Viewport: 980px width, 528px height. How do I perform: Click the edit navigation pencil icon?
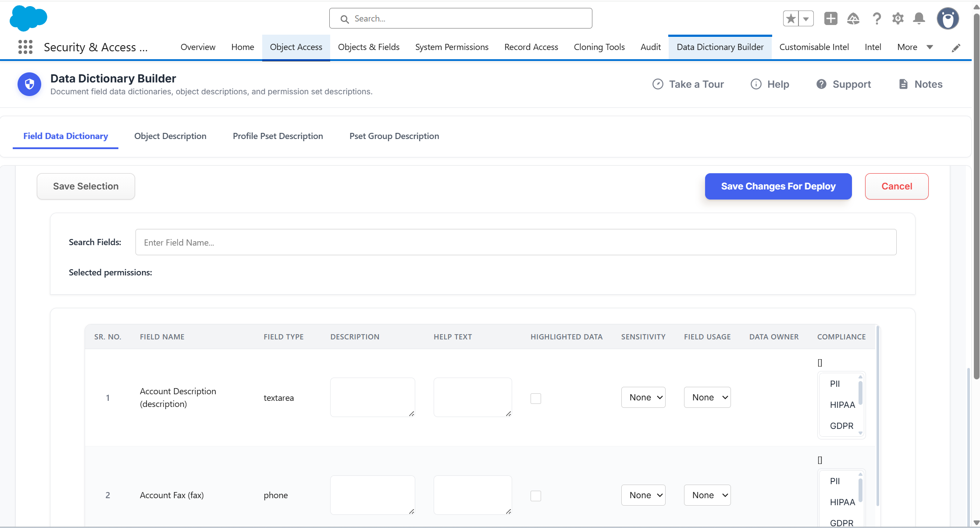[956, 47]
